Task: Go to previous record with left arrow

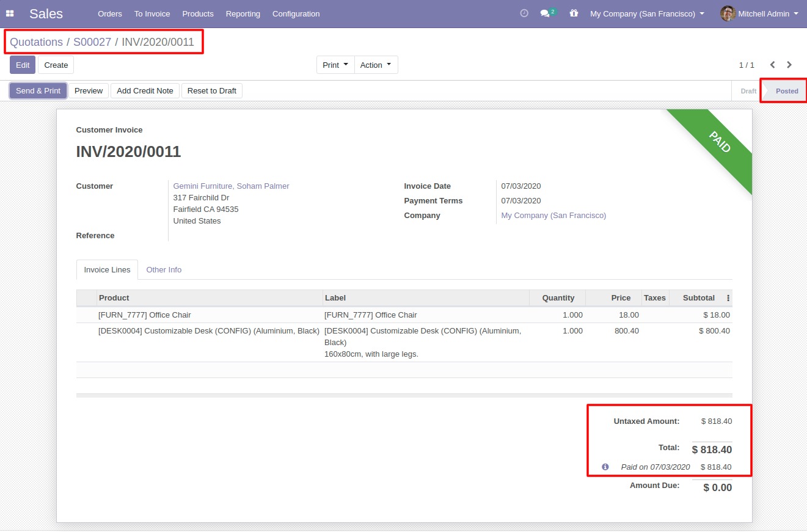Action: coord(772,65)
